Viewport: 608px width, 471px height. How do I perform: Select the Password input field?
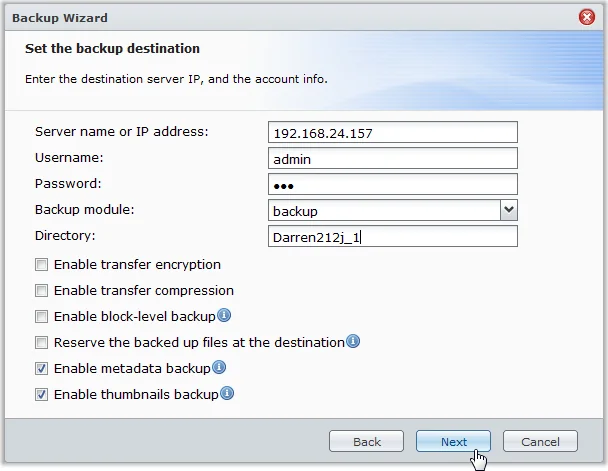393,184
